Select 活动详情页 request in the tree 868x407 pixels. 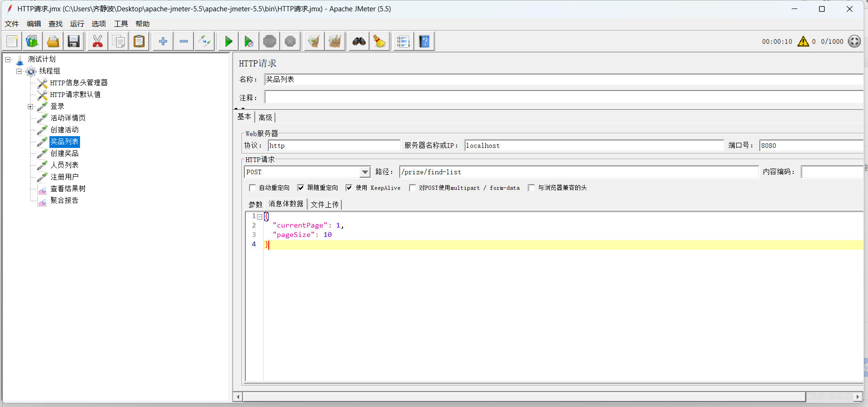coord(68,118)
